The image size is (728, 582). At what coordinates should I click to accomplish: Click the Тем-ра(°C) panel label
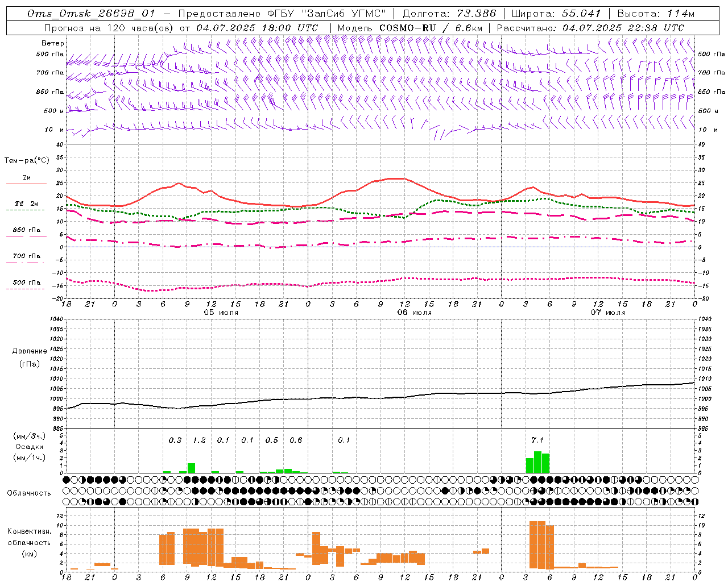click(x=27, y=161)
